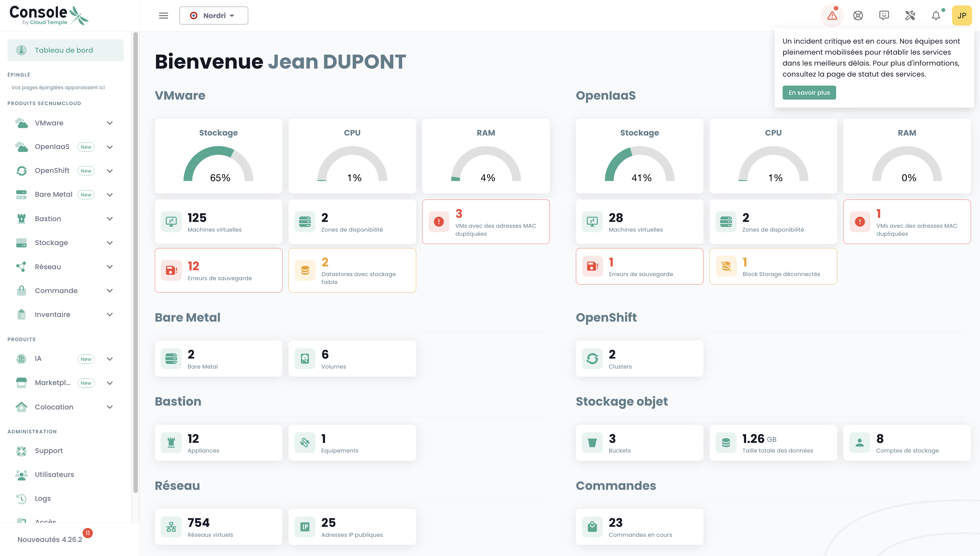Expand the Bastion menu chevron
Image resolution: width=980 pixels, height=556 pixels.
click(110, 219)
